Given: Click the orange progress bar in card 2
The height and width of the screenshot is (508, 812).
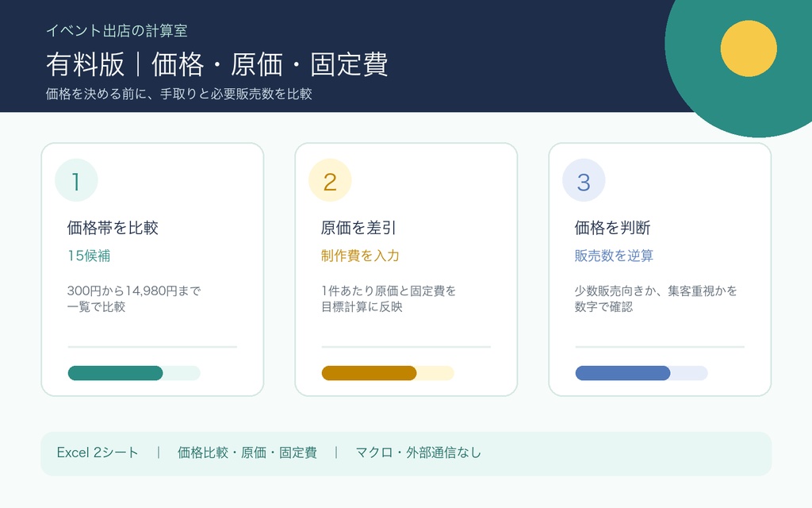Looking at the screenshot, I should coord(387,373).
